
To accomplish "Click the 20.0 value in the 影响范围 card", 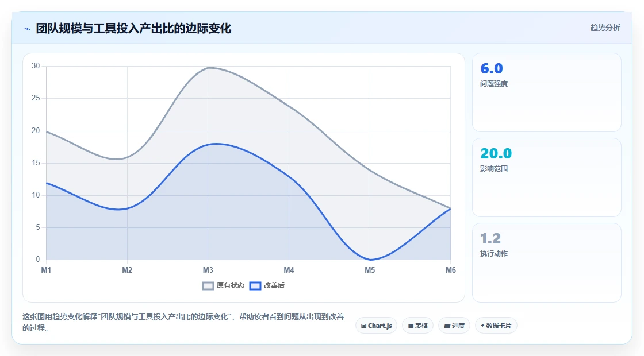I will point(496,153).
